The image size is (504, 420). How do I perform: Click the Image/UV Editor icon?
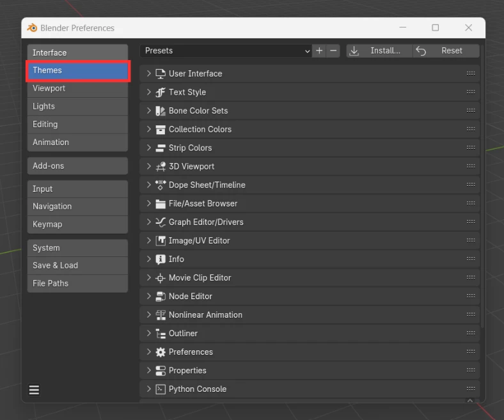161,241
